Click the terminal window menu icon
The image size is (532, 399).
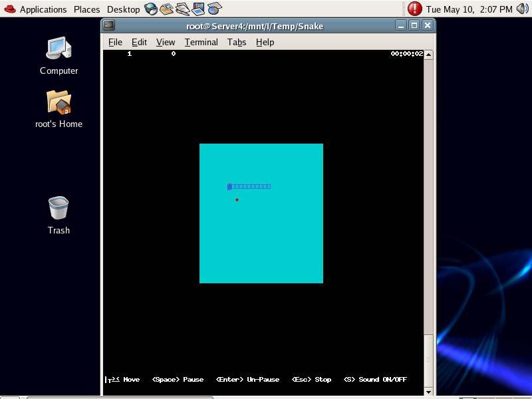[109, 25]
